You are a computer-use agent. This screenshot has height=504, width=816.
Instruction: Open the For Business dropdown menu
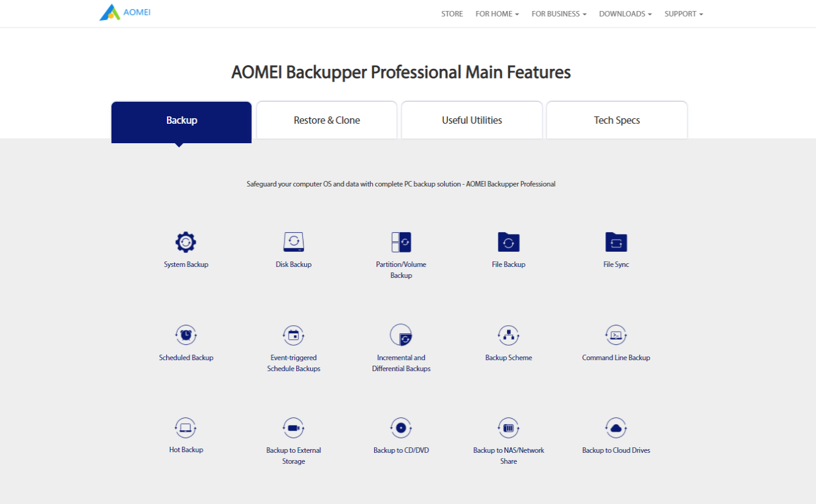[559, 14]
